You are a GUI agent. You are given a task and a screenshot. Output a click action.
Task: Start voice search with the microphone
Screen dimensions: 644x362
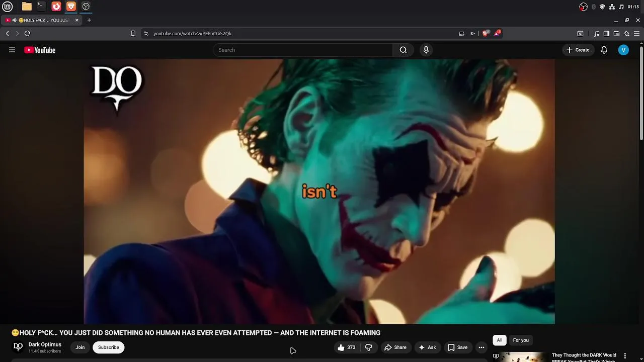(426, 50)
